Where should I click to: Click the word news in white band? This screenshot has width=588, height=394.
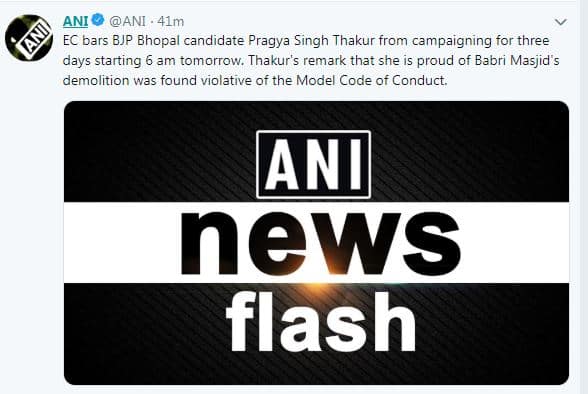[x=321, y=244]
